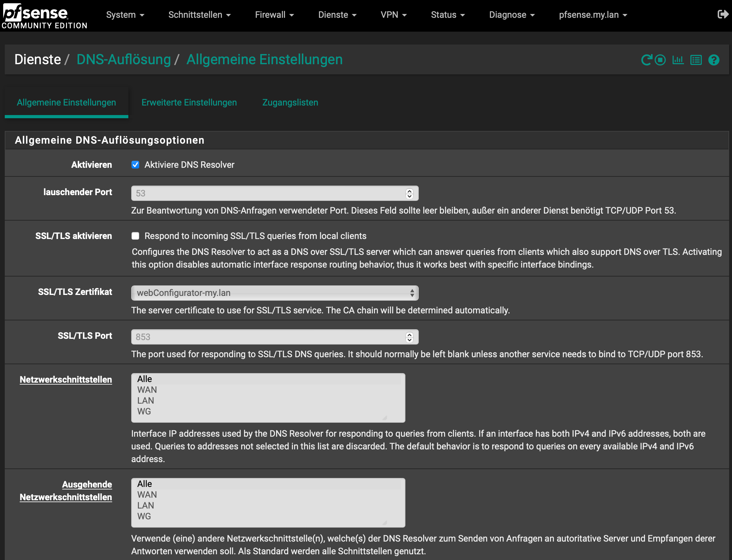This screenshot has height=560, width=732.
Task: Open the help icon
Action: [x=714, y=60]
